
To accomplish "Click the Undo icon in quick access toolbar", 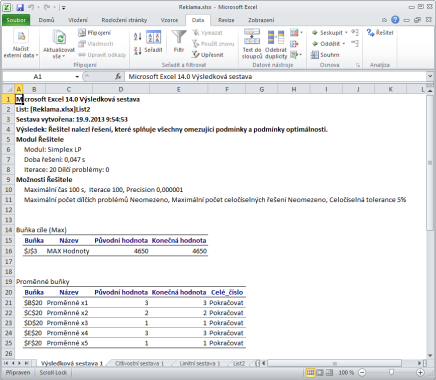I will click(31, 7).
